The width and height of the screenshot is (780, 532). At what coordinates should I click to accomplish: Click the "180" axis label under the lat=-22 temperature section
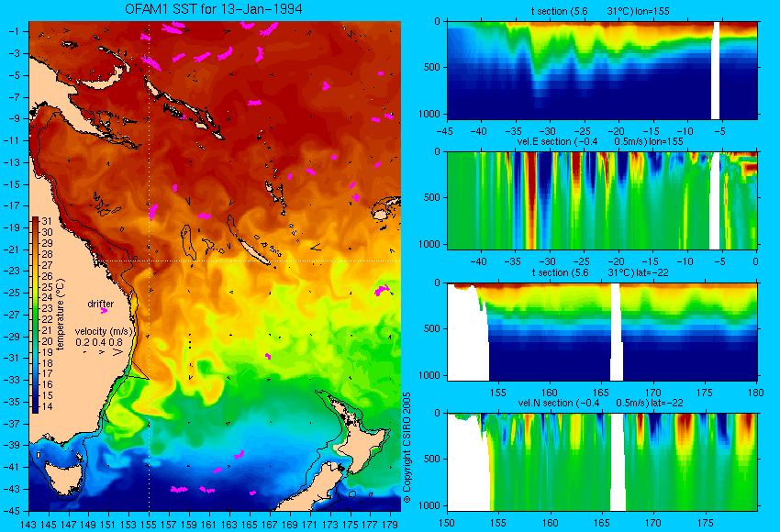coord(756,393)
